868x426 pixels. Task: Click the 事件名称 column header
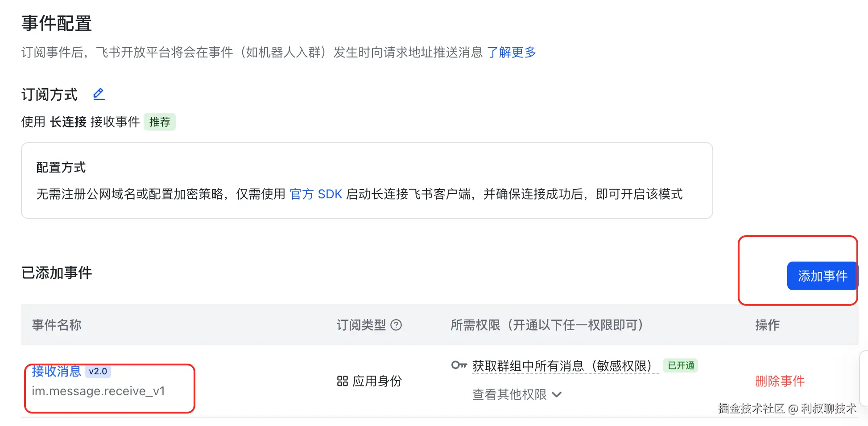57,325
